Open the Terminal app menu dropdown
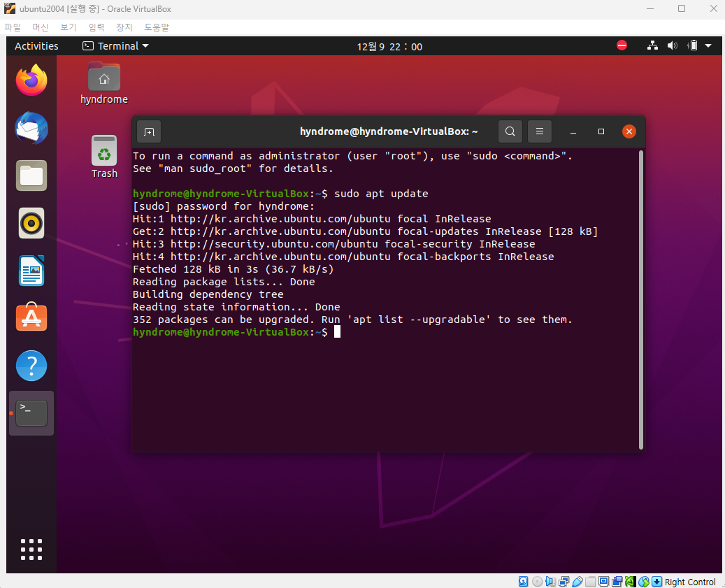This screenshot has width=725, height=588. pos(115,45)
